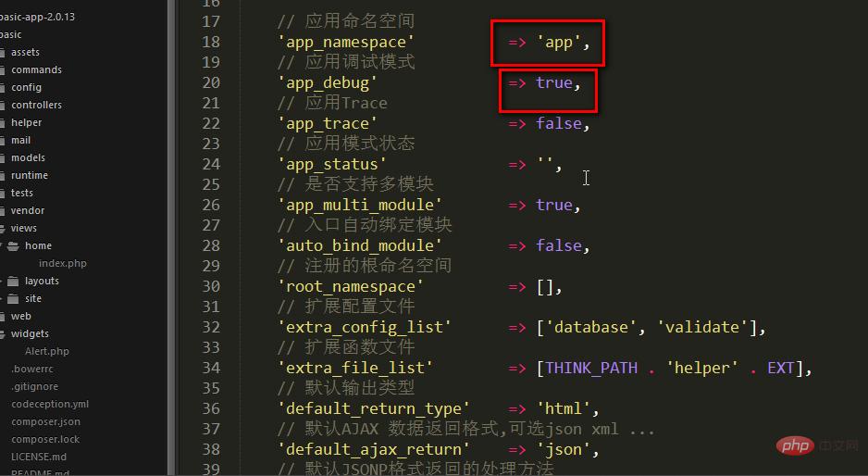868x476 pixels.
Task: Open Alert.php under widgets
Action: (46, 351)
